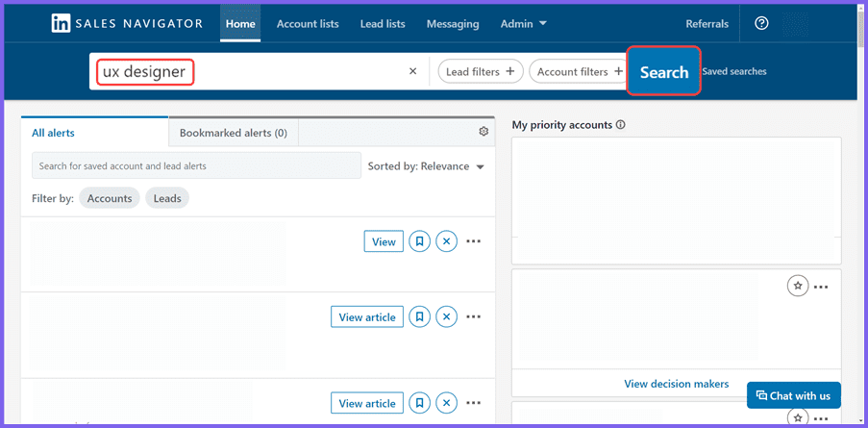Open the Chat with us widget

click(x=793, y=395)
